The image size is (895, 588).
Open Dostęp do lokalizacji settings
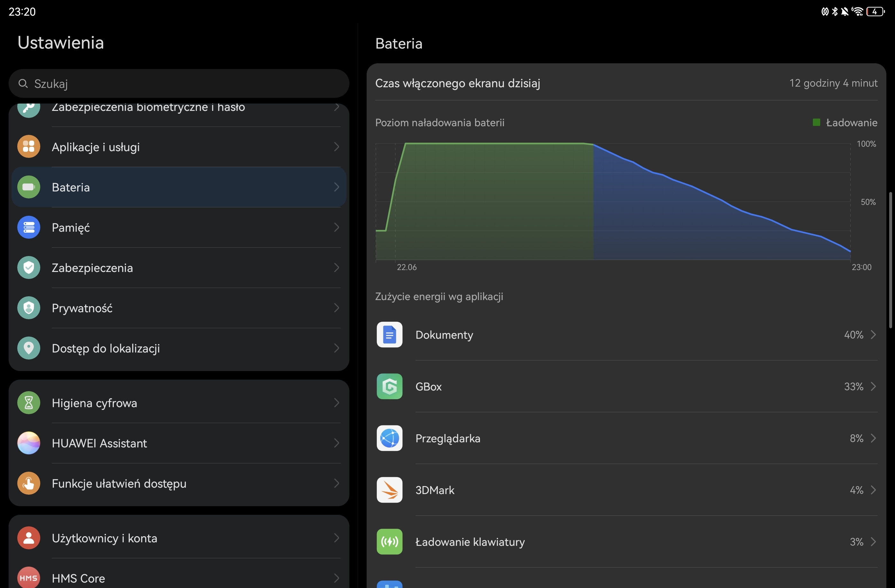tap(179, 348)
